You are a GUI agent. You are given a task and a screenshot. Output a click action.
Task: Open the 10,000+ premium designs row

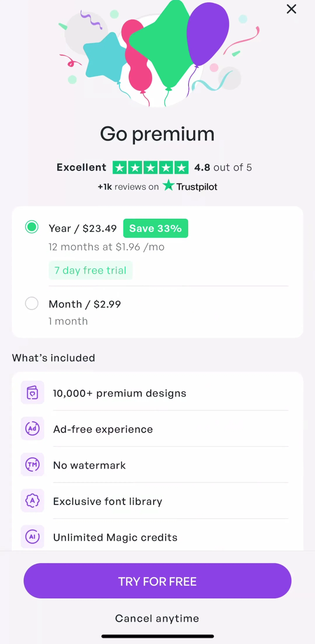pos(157,393)
